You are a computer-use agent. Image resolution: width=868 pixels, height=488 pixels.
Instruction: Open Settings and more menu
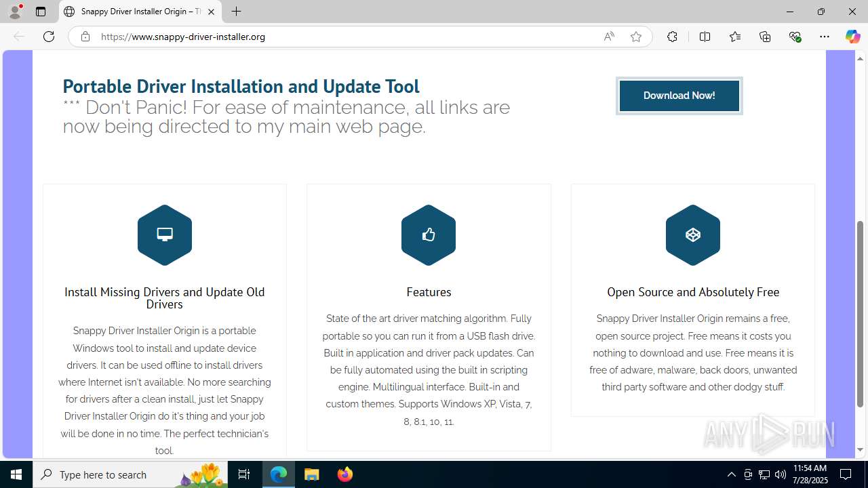[825, 37]
